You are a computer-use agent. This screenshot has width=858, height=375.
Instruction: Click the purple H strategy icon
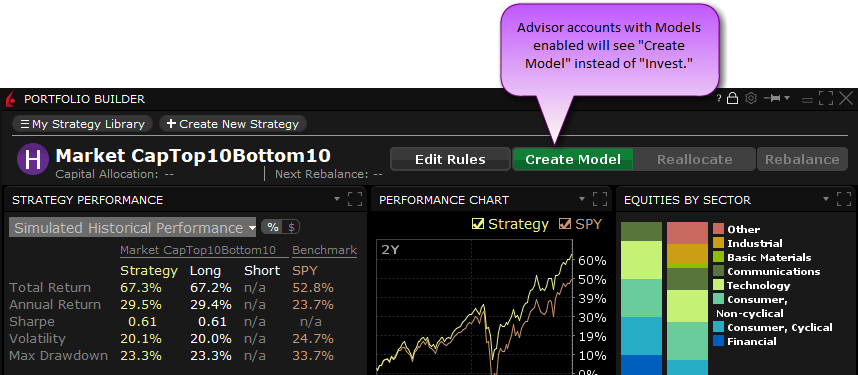[x=33, y=160]
